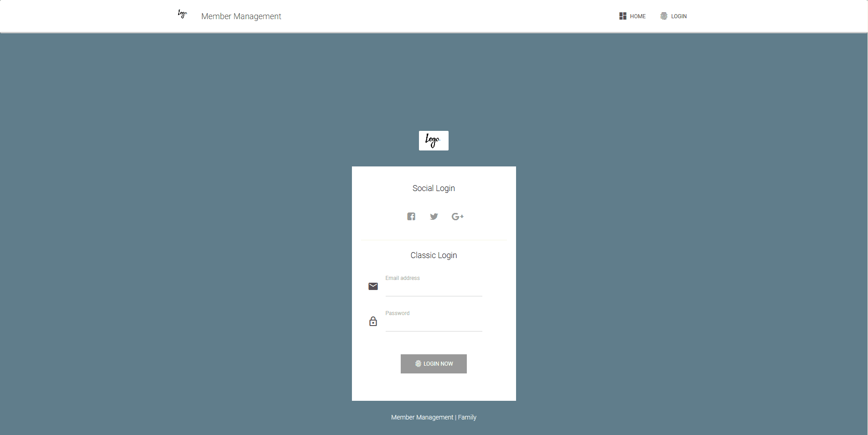Click the small logo in the navbar
Screen dimensions: 868x435
point(182,14)
